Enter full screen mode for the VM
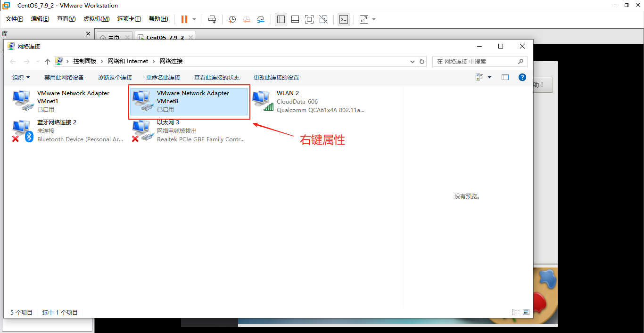 pos(309,19)
